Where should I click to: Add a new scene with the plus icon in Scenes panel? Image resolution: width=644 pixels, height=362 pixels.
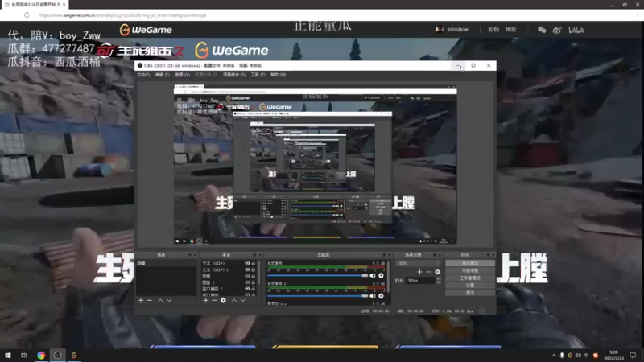pyautogui.click(x=141, y=300)
